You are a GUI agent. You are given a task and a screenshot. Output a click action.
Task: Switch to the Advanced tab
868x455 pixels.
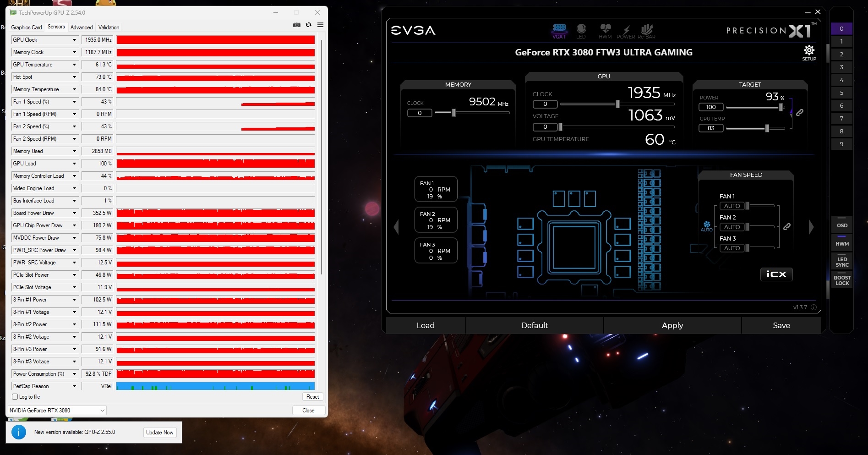coord(82,27)
